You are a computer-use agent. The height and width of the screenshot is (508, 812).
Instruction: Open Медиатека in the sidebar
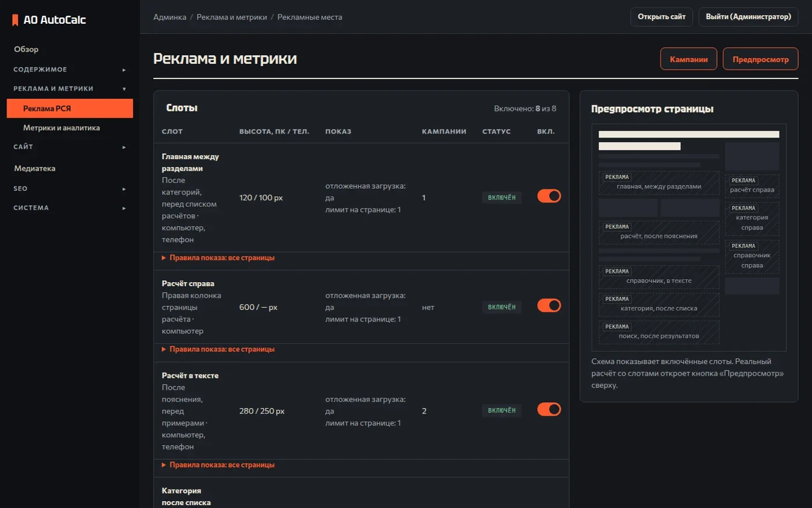pos(70,168)
